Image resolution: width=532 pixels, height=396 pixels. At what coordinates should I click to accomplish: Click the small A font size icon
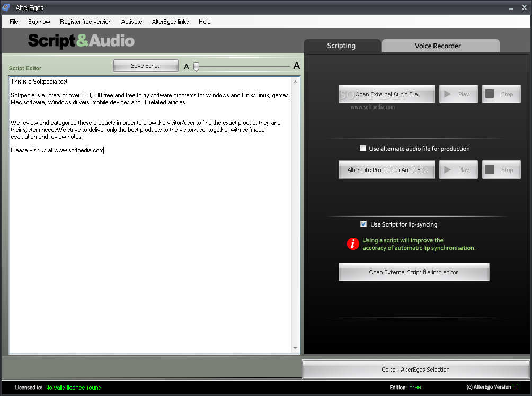coord(187,67)
